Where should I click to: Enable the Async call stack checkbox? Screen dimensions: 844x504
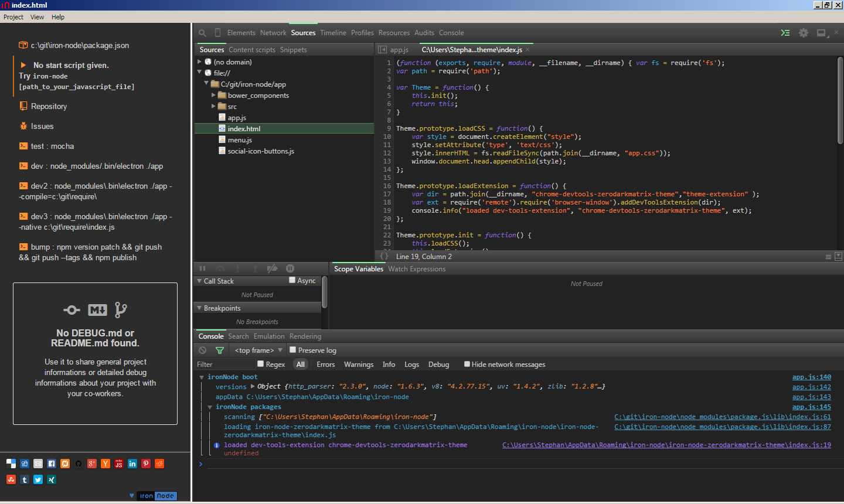coord(292,281)
